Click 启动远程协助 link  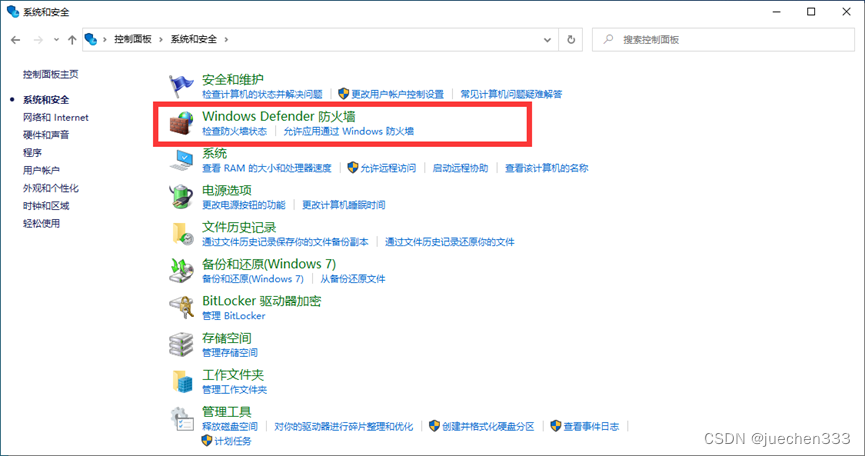460,168
